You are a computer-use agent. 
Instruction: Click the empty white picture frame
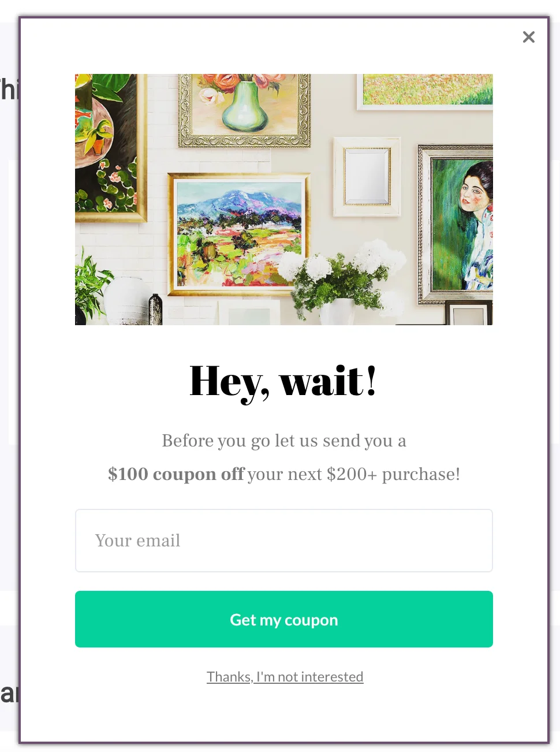pos(368,176)
